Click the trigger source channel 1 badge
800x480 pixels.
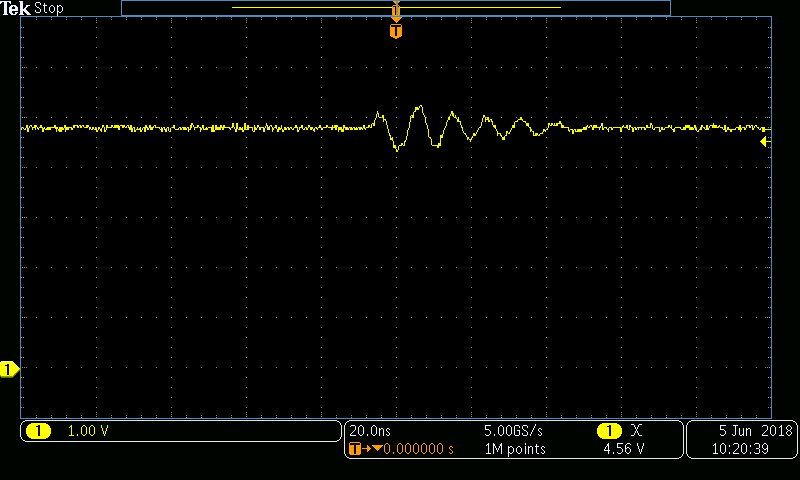click(607, 430)
